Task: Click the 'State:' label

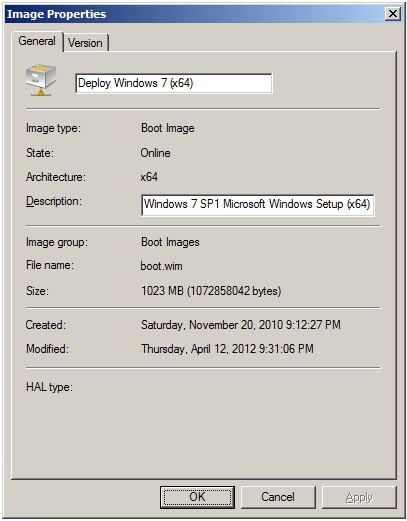Action: [x=40, y=153]
